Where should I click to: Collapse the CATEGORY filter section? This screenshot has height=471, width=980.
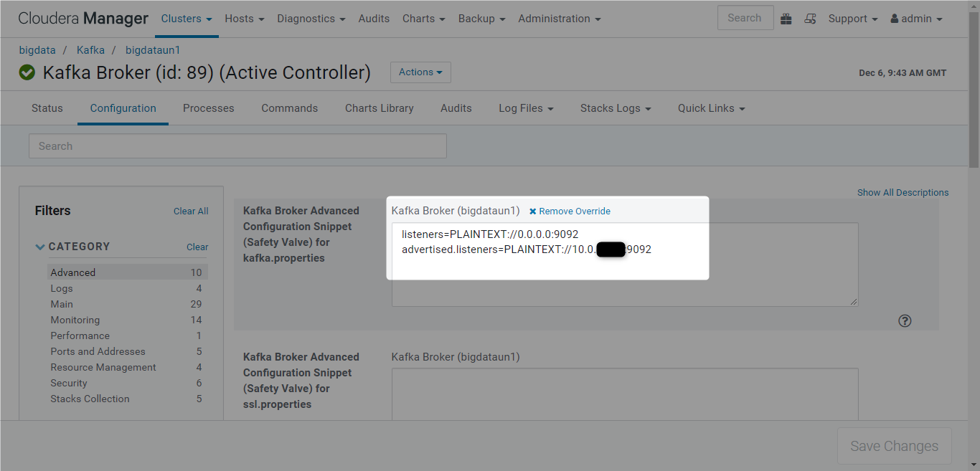click(41, 247)
